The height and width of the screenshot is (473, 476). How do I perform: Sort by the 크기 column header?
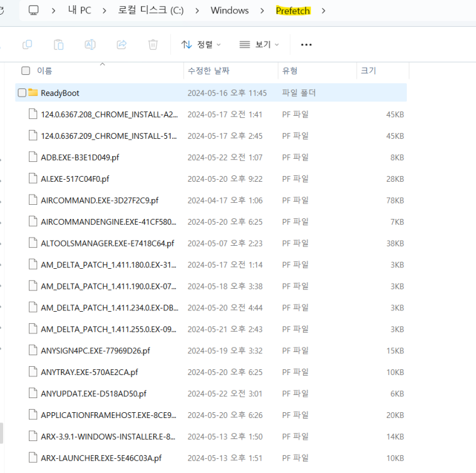[x=368, y=70]
